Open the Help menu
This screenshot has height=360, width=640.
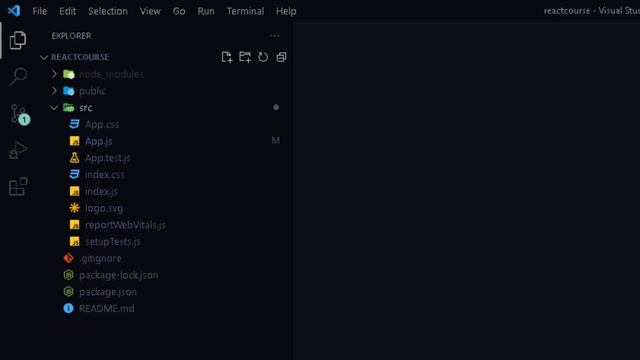[286, 11]
